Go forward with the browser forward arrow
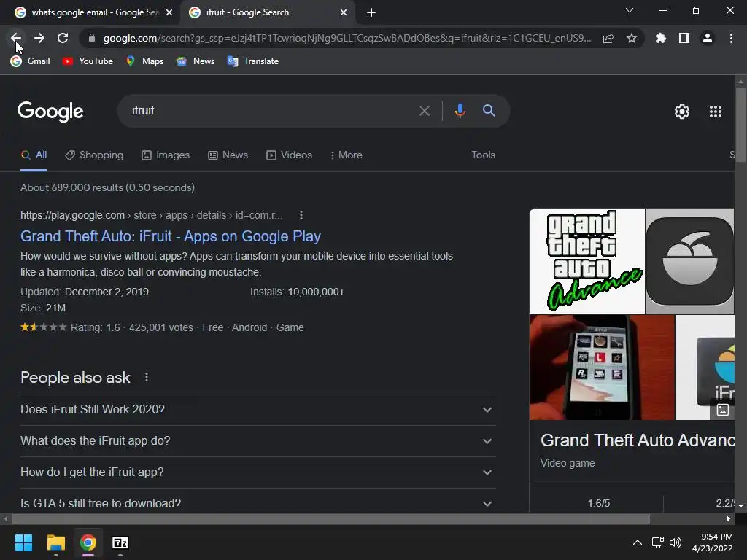The width and height of the screenshot is (747, 560). 39,38
